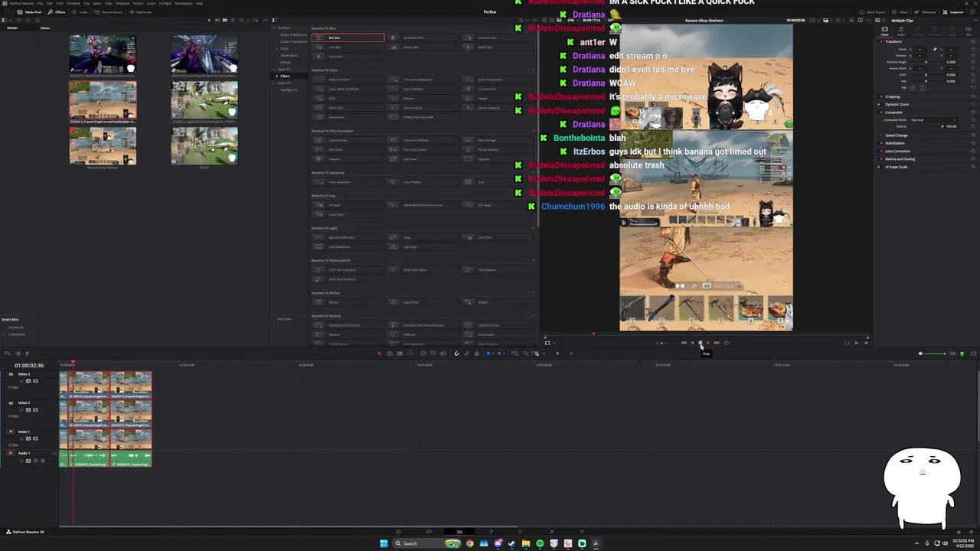Open the File menu
Screen dimensions: 980x551
click(40, 3)
